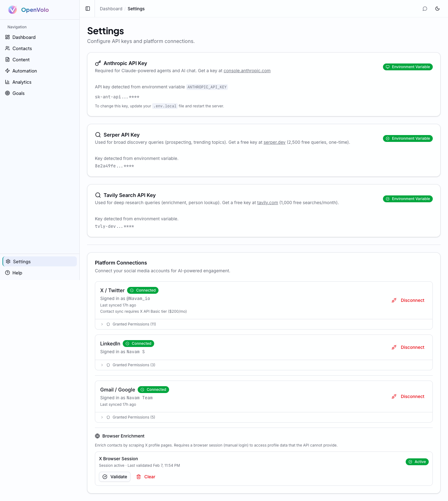The width and height of the screenshot is (448, 501).
Task: Click Validate for X Browser Session
Action: [x=115, y=477]
